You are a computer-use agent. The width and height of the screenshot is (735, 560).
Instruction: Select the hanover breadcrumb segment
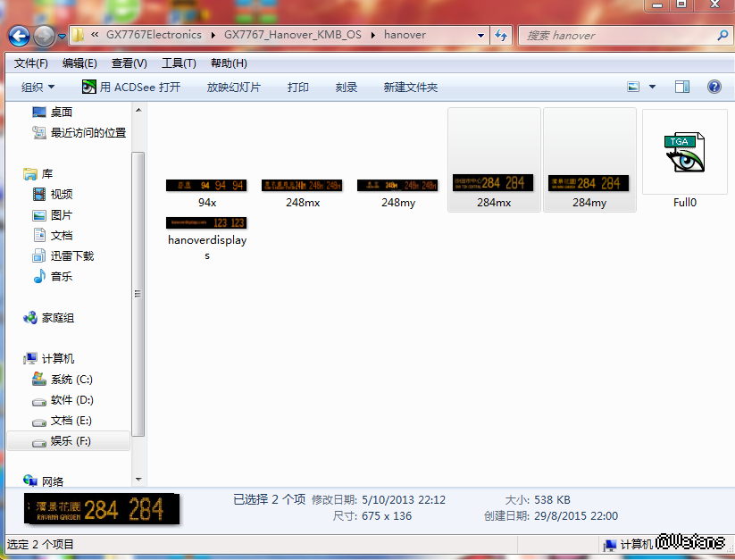coord(405,35)
